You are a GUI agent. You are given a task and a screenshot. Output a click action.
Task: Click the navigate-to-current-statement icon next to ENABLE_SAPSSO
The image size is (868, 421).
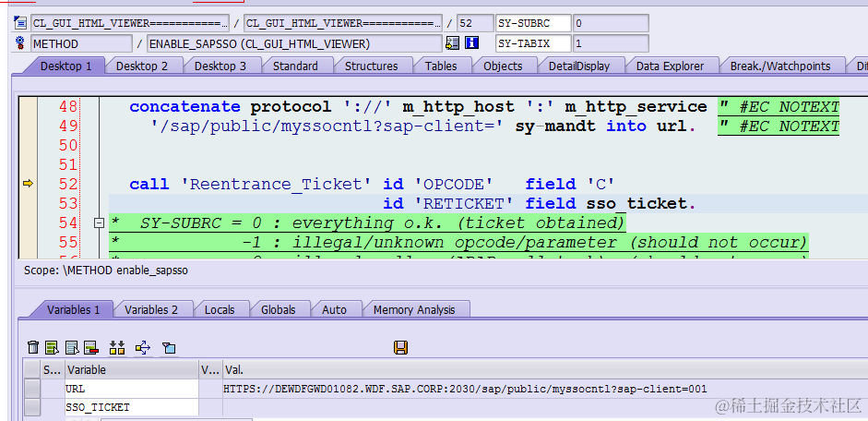click(453, 43)
